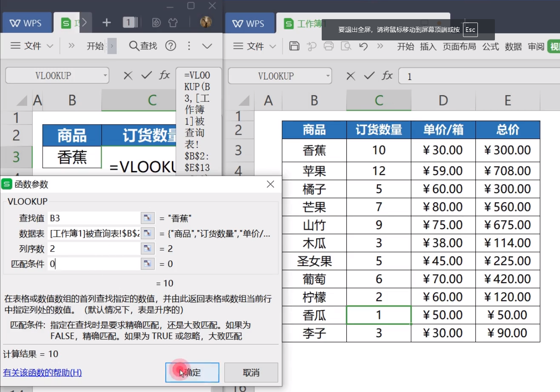Click the skin shirt icon in left window title bar

(173, 23)
